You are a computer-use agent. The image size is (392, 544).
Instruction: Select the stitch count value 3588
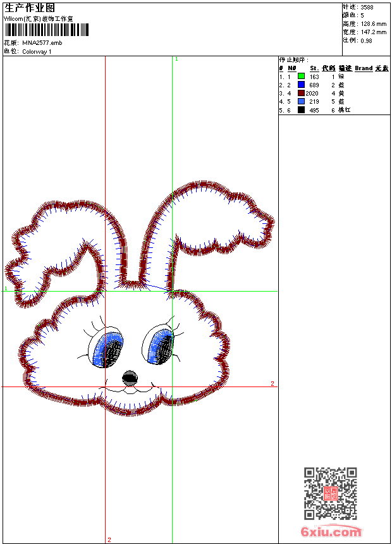click(x=367, y=8)
